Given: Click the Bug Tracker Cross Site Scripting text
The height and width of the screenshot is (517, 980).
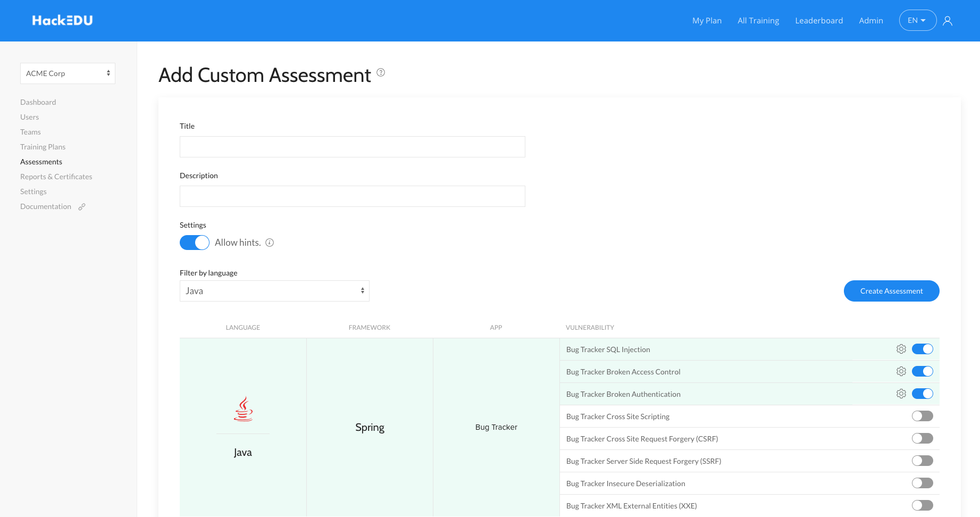Looking at the screenshot, I should [x=618, y=416].
